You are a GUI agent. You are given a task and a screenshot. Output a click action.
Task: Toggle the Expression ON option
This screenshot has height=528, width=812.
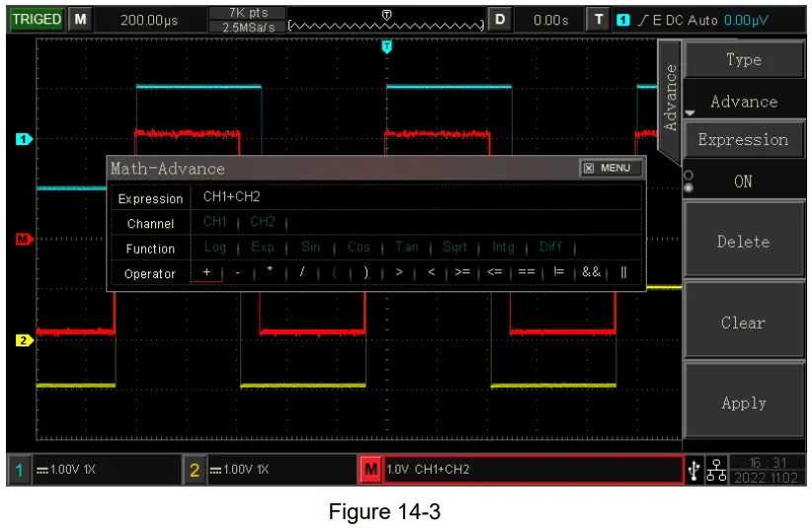[x=743, y=181]
